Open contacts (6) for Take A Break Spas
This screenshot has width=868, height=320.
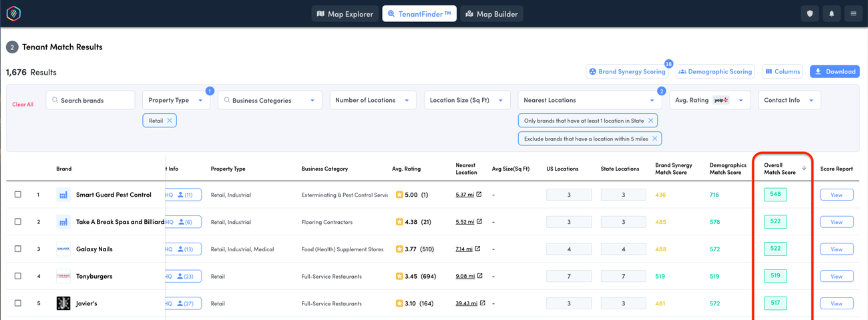tap(184, 222)
